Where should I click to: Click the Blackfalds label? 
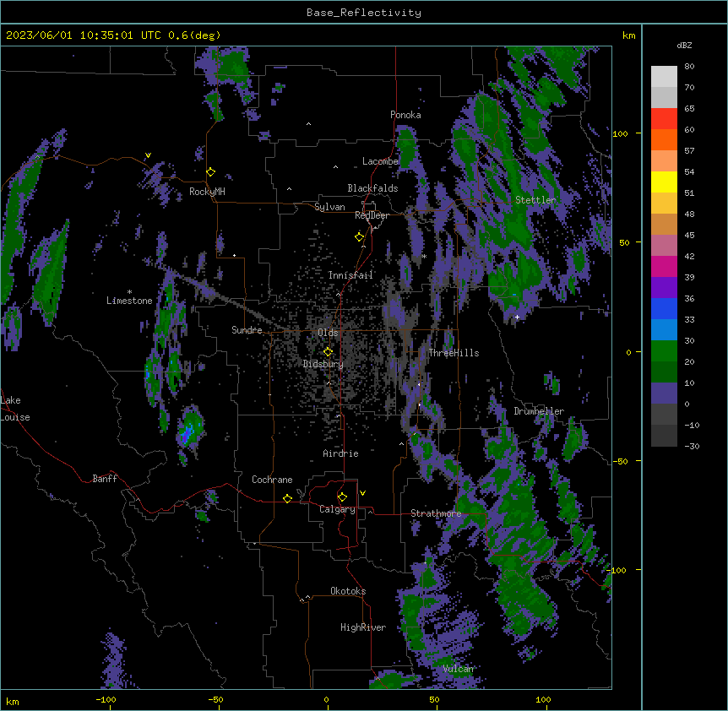point(372,188)
